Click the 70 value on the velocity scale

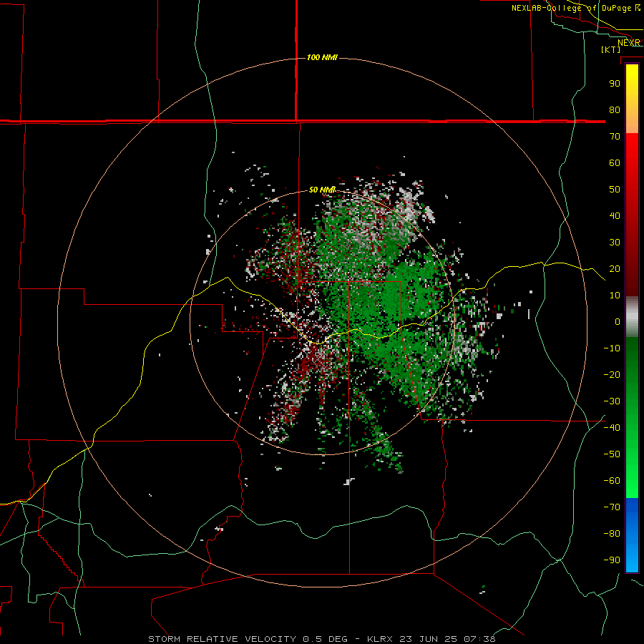pyautogui.click(x=615, y=137)
